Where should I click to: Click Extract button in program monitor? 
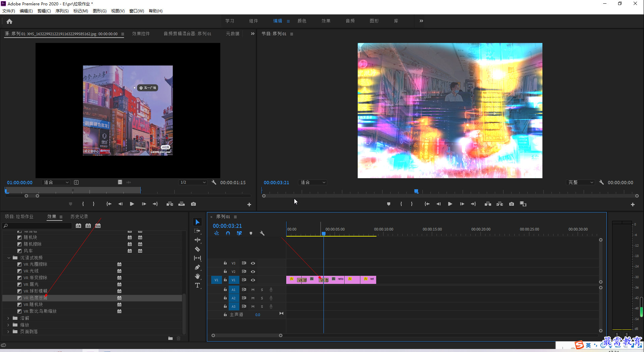[x=500, y=204]
